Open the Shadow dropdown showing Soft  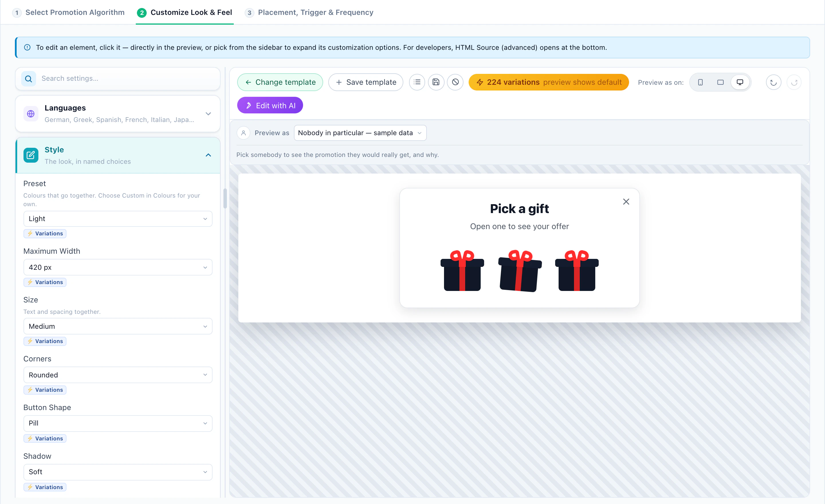tap(118, 472)
